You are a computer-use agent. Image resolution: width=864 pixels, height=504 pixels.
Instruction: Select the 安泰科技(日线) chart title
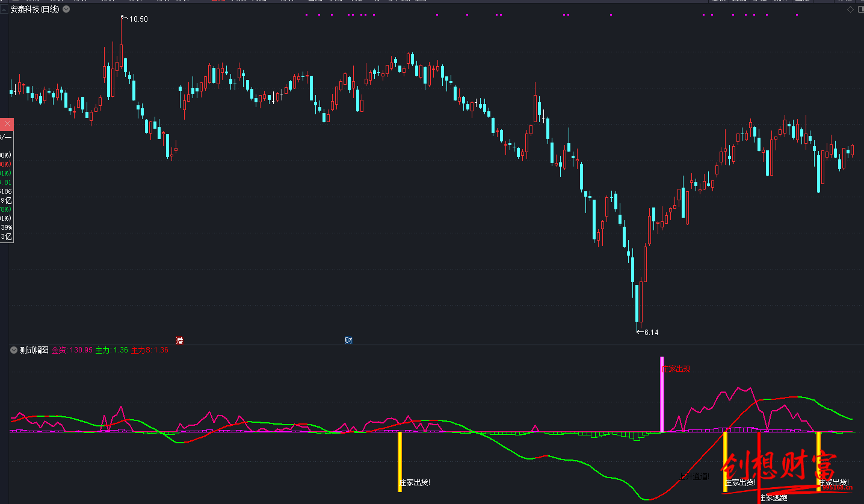(x=35, y=9)
